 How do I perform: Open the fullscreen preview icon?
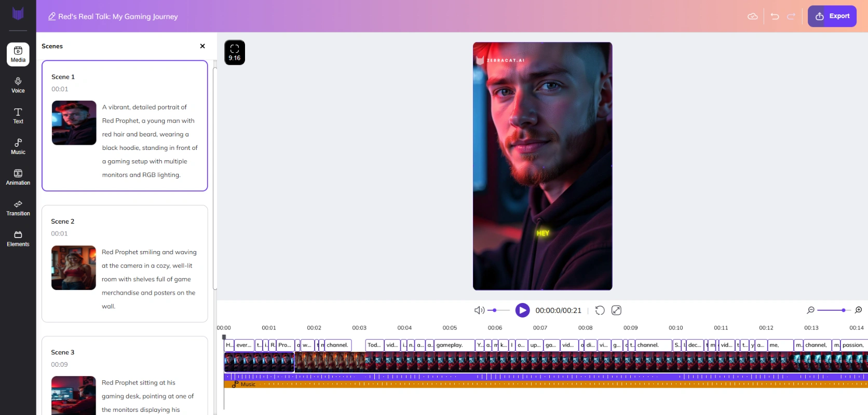tap(617, 310)
